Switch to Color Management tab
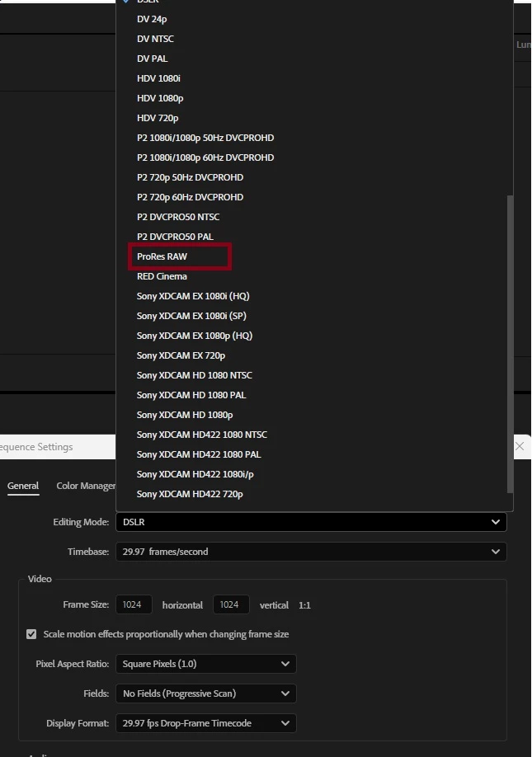The height and width of the screenshot is (757, 532). coord(86,487)
